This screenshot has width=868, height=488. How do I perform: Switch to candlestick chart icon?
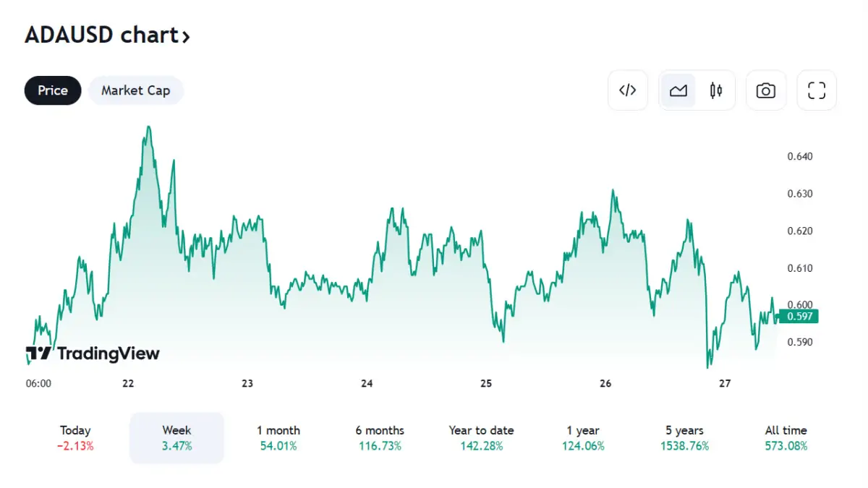(716, 90)
